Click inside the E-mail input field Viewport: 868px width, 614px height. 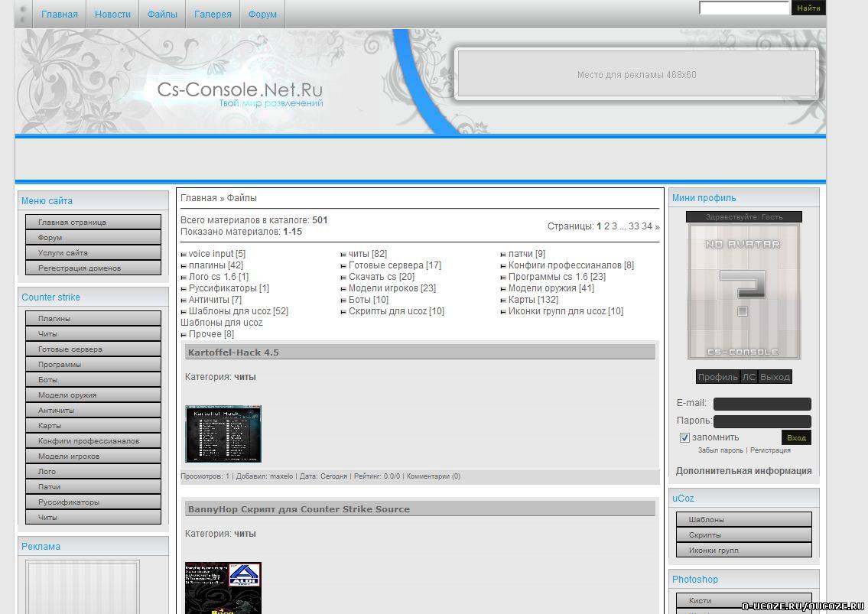[x=762, y=404]
